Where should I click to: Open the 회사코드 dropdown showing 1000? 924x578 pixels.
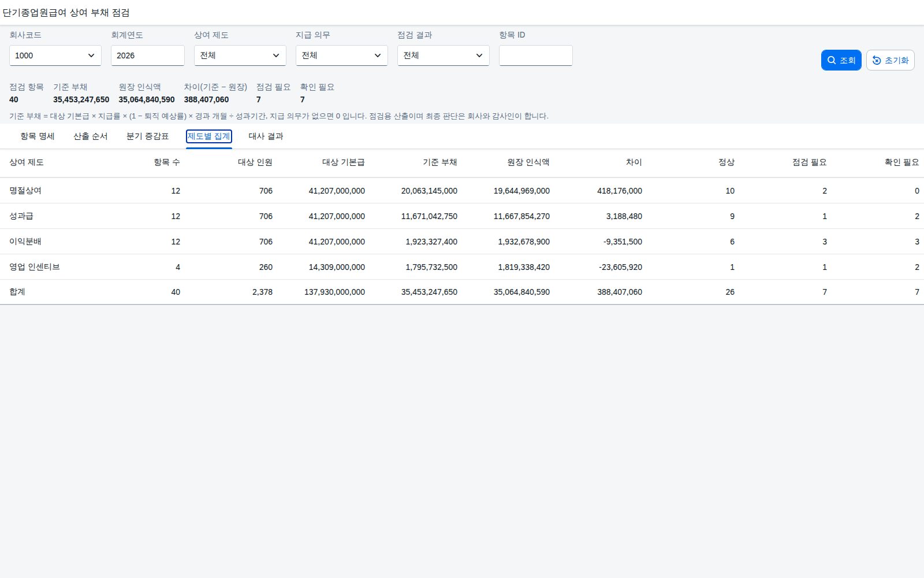55,55
